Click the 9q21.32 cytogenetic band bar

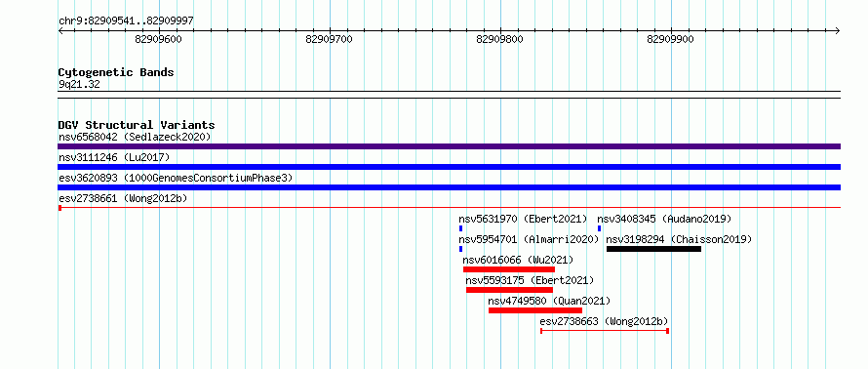click(x=449, y=95)
